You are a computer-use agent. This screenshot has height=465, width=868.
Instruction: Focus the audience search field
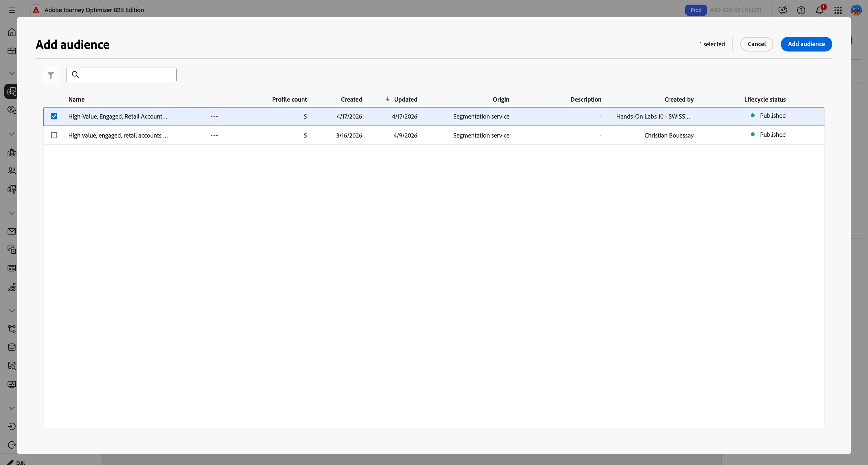pos(121,75)
